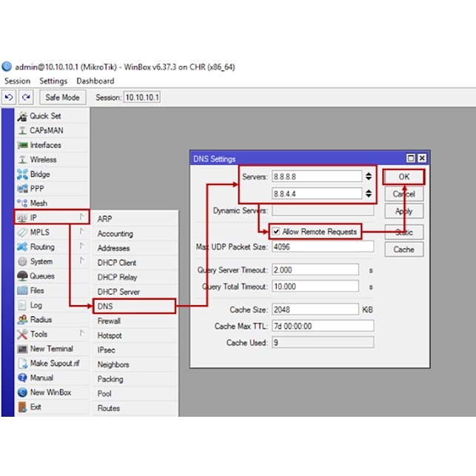476x476 pixels.
Task: Click the Apply button in DNS Settings
Action: click(403, 212)
